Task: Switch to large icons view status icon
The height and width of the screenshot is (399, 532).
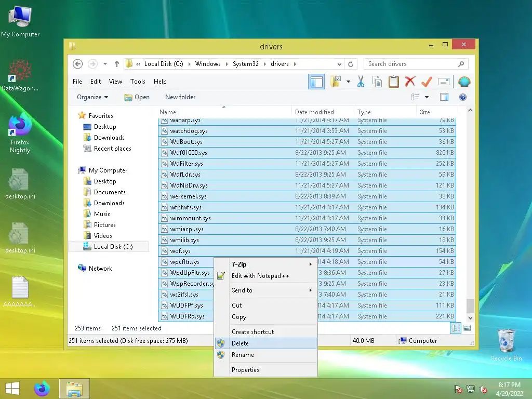Action: (x=467, y=328)
